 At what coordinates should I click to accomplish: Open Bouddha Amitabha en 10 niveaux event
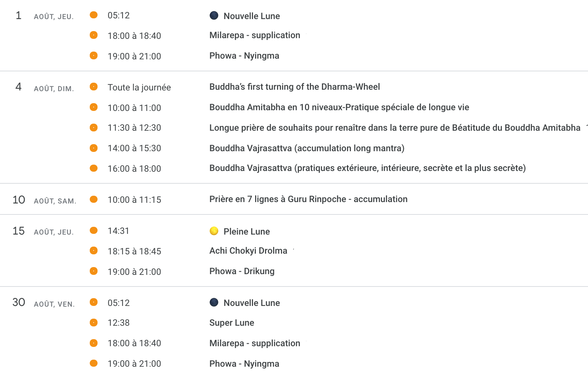tap(339, 107)
